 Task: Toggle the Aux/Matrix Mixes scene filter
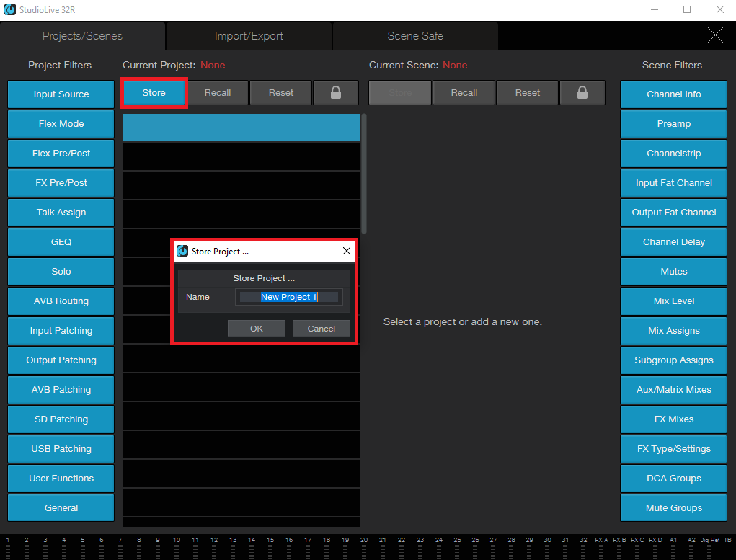[x=673, y=390]
